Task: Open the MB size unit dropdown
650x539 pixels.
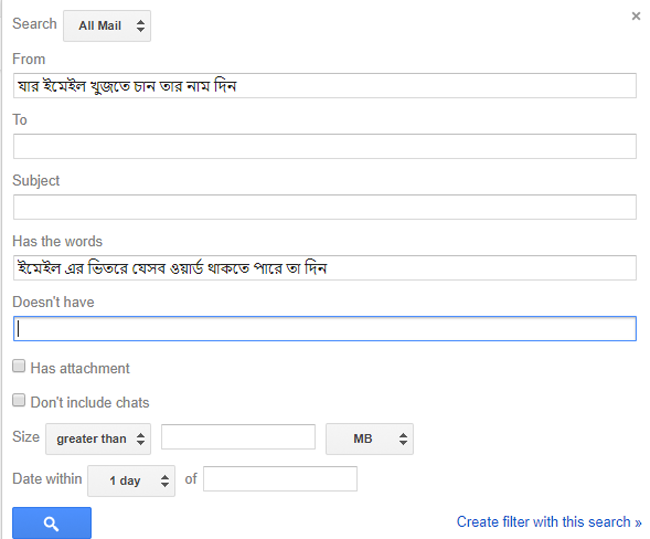Action: pyautogui.click(x=369, y=438)
